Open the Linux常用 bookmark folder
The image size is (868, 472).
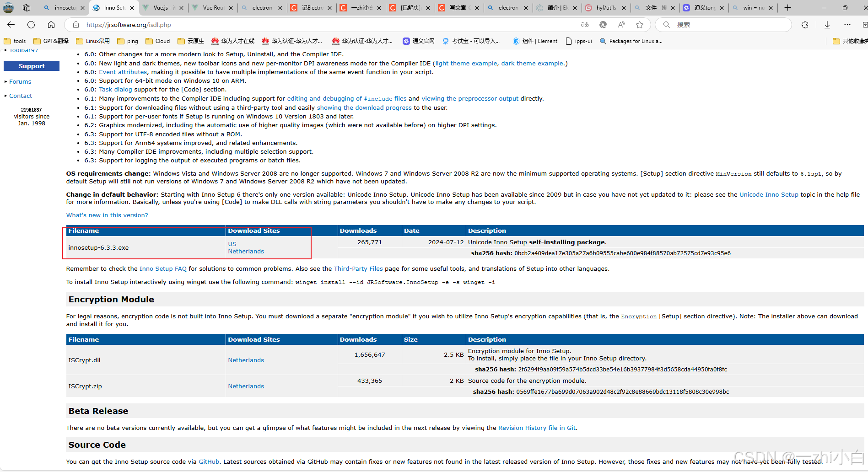click(93, 41)
